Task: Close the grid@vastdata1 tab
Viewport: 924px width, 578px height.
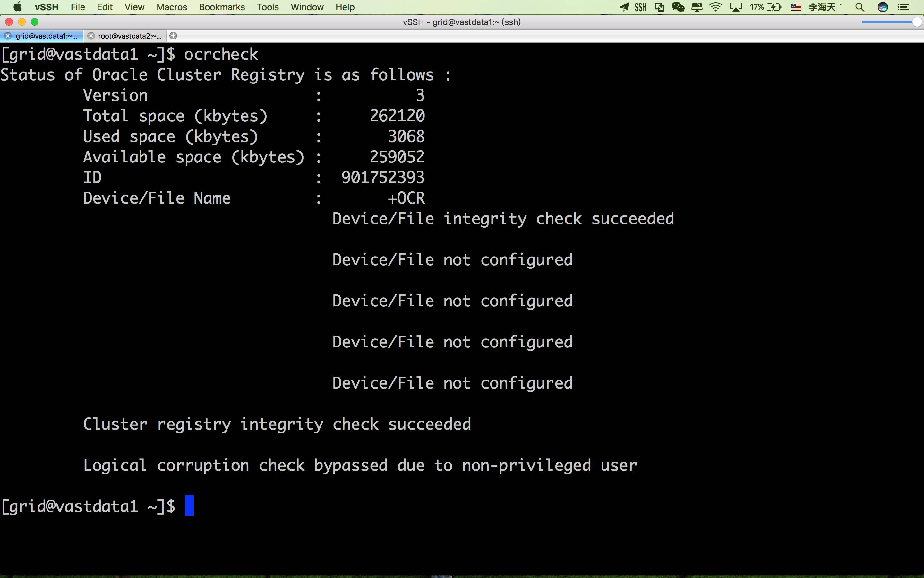Action: coord(8,36)
